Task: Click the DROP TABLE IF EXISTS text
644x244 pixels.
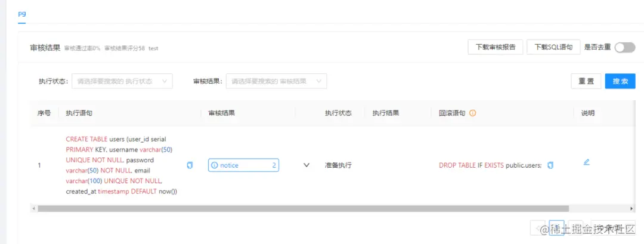Action: (x=490, y=165)
